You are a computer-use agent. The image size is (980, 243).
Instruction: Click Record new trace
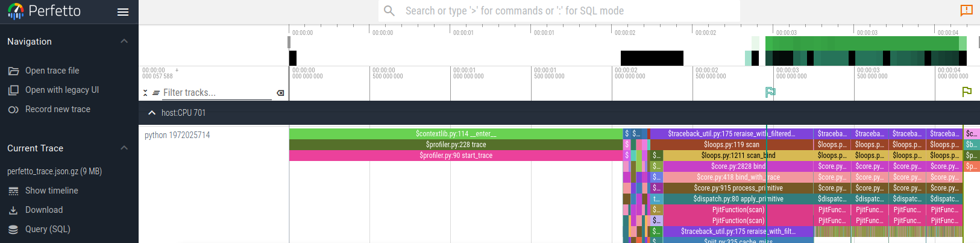tap(57, 109)
